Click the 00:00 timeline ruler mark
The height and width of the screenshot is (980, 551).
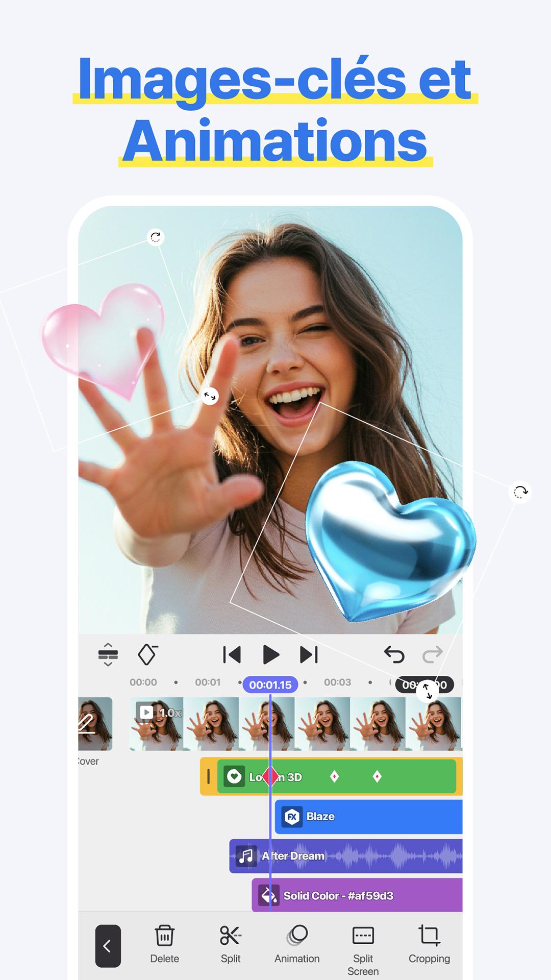tap(143, 682)
